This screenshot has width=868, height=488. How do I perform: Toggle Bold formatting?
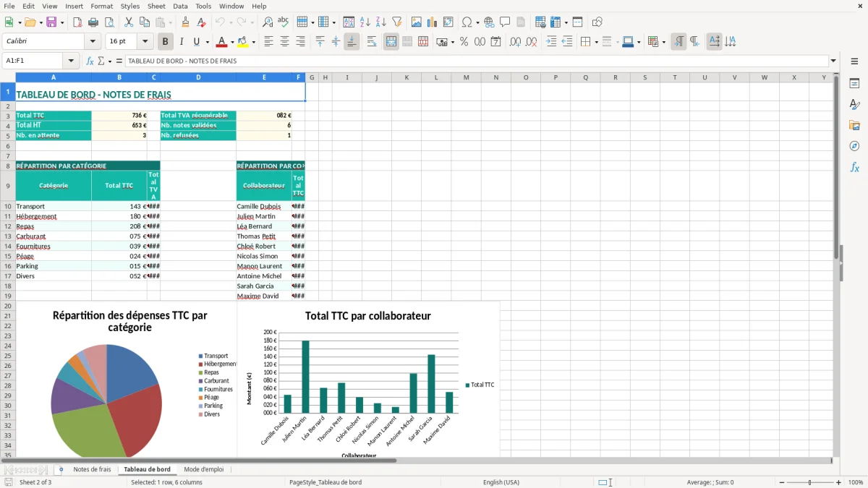[165, 42]
